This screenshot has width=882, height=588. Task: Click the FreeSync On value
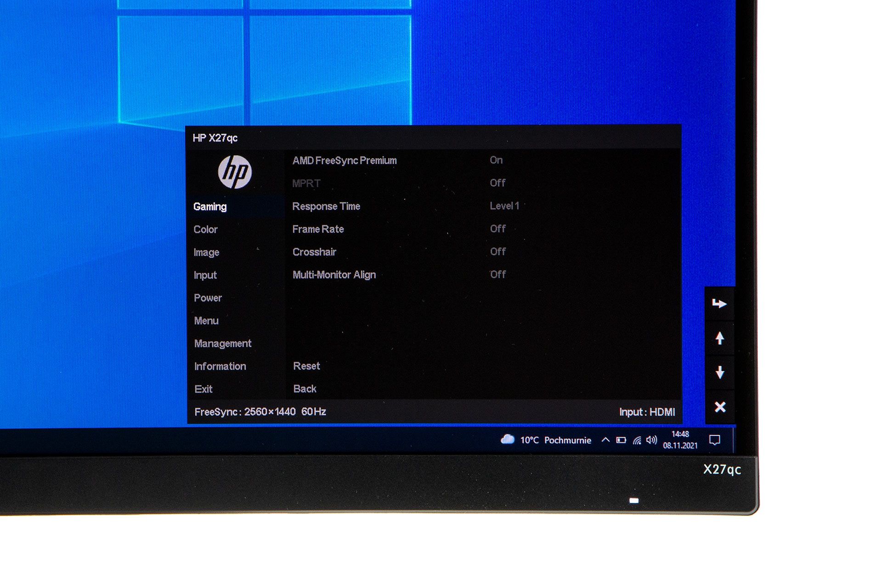point(496,160)
